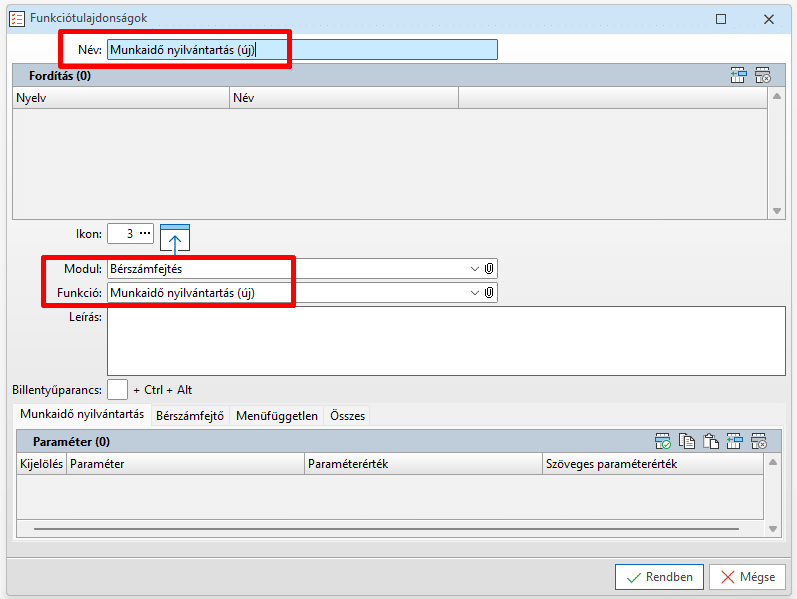Confirm with the Rendben button

coord(659,577)
